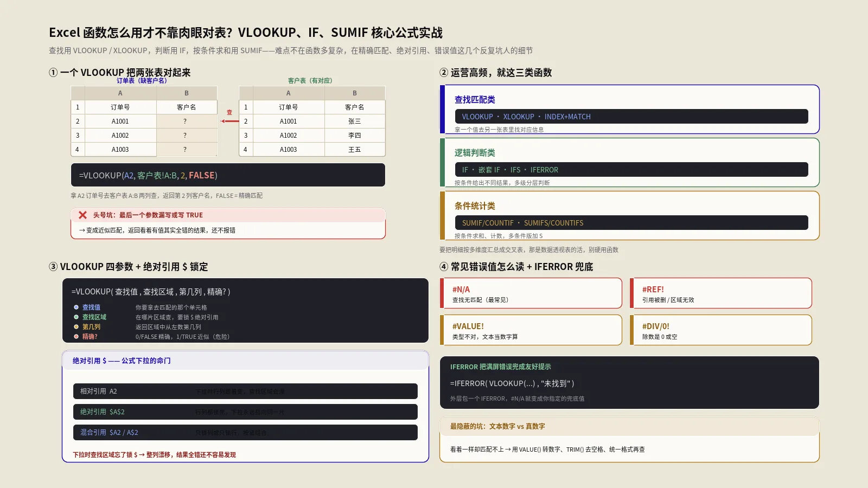Click the circled number ② before 运营高频
The height and width of the screenshot is (488, 868).
coord(444,73)
